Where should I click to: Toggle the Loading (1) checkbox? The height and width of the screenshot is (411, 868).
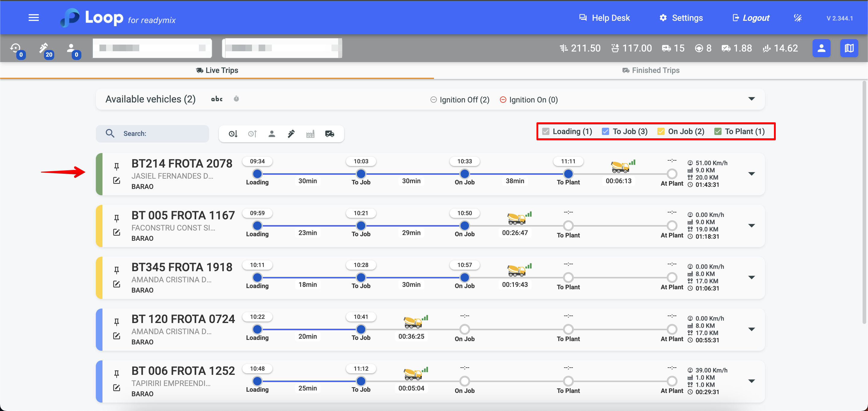click(x=546, y=131)
